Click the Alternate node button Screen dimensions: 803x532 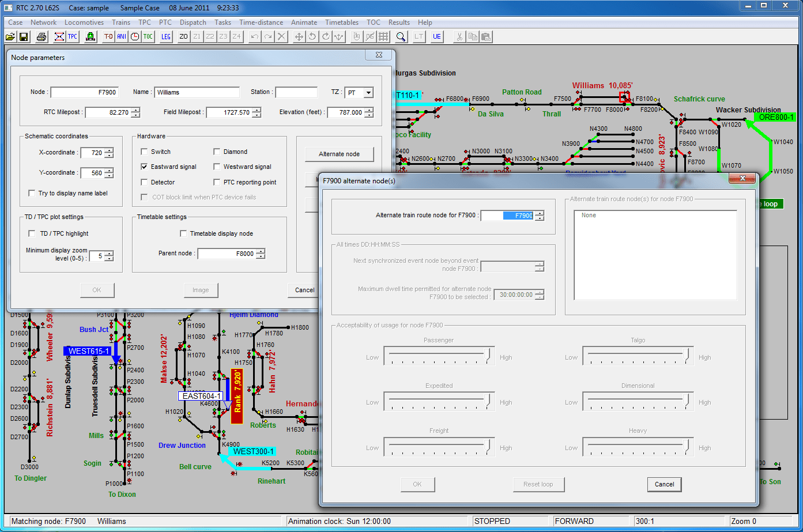pos(339,154)
